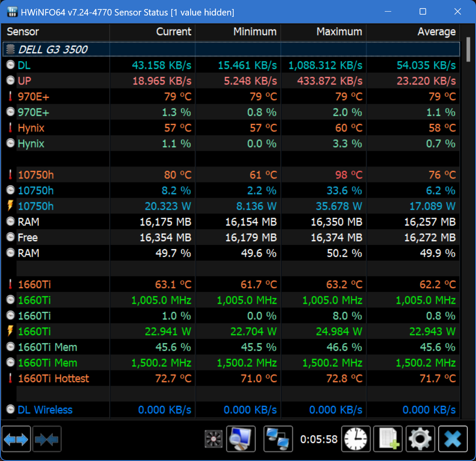The width and height of the screenshot is (476, 461).
Task: Click the 3.3 % maximum Hynix usage value
Action: (x=347, y=143)
